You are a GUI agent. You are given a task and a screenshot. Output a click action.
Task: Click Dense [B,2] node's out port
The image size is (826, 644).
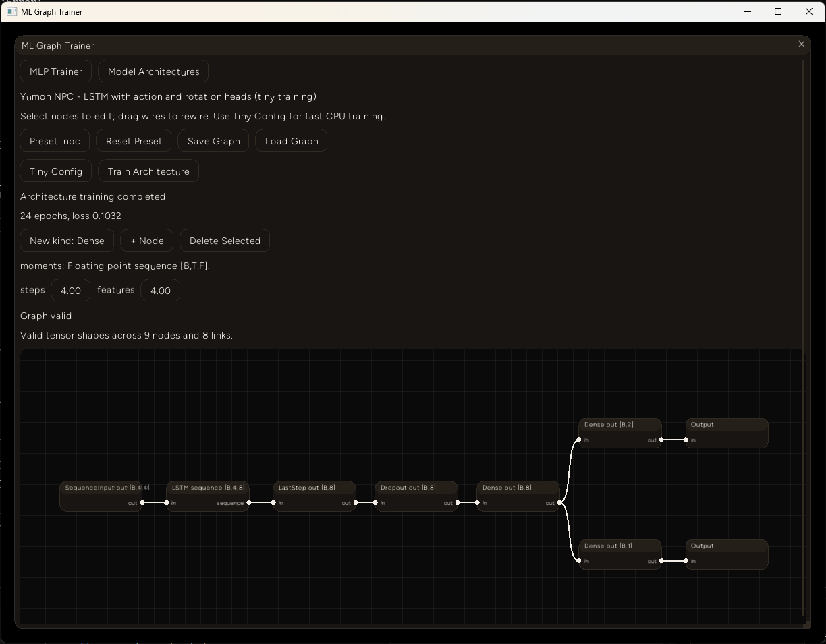click(x=661, y=440)
